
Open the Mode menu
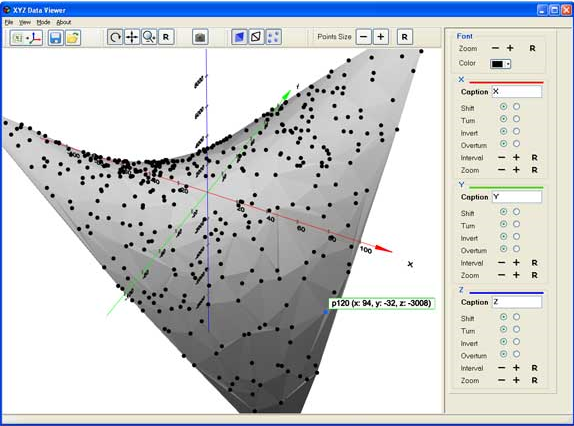coord(43,22)
